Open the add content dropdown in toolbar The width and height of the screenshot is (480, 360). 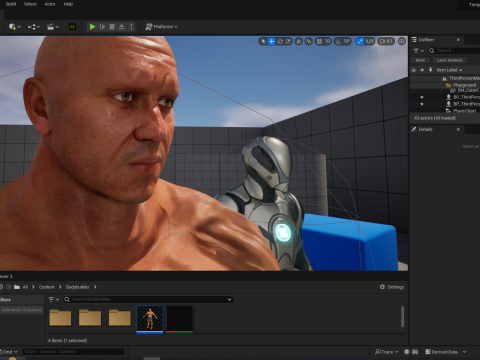[x=15, y=27]
